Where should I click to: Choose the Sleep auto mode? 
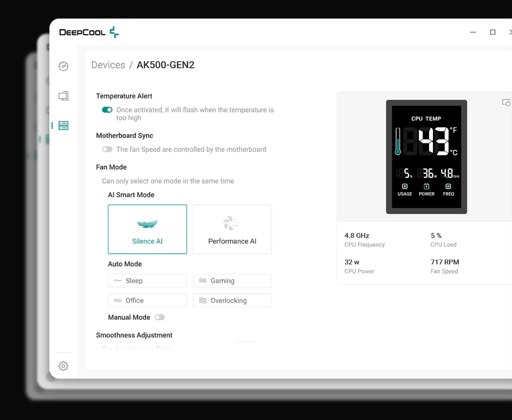point(147,281)
